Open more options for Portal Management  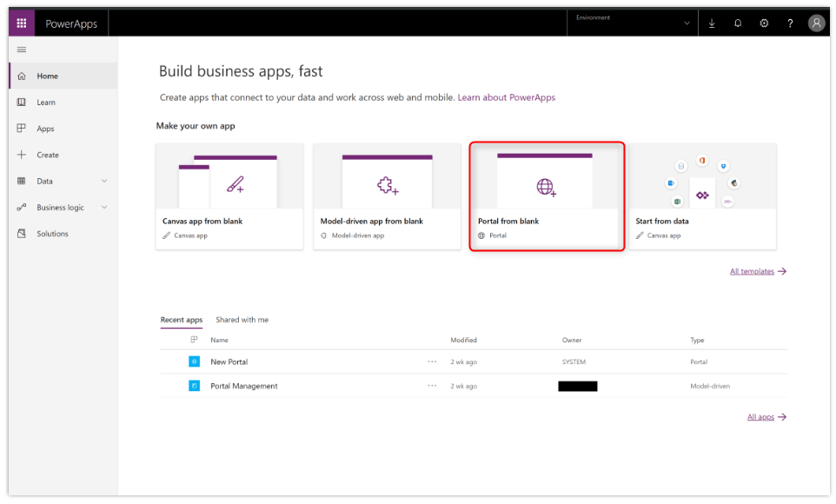[432, 386]
